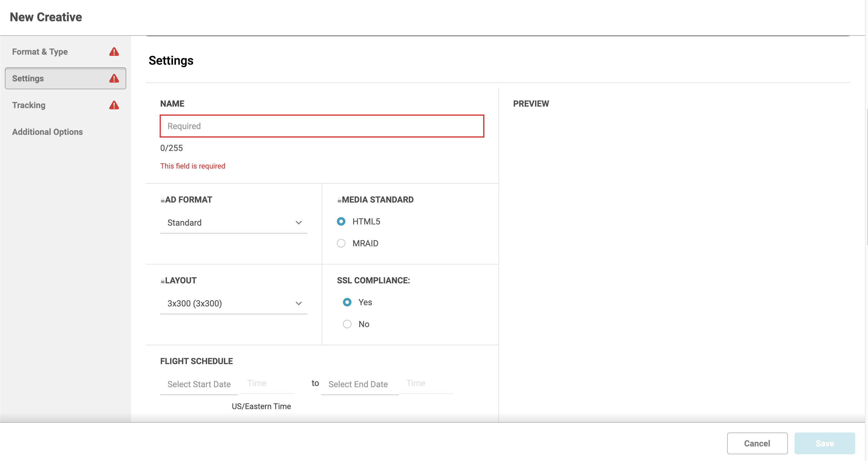Click the Select End Date field
This screenshot has height=461, width=868.
pyautogui.click(x=360, y=384)
